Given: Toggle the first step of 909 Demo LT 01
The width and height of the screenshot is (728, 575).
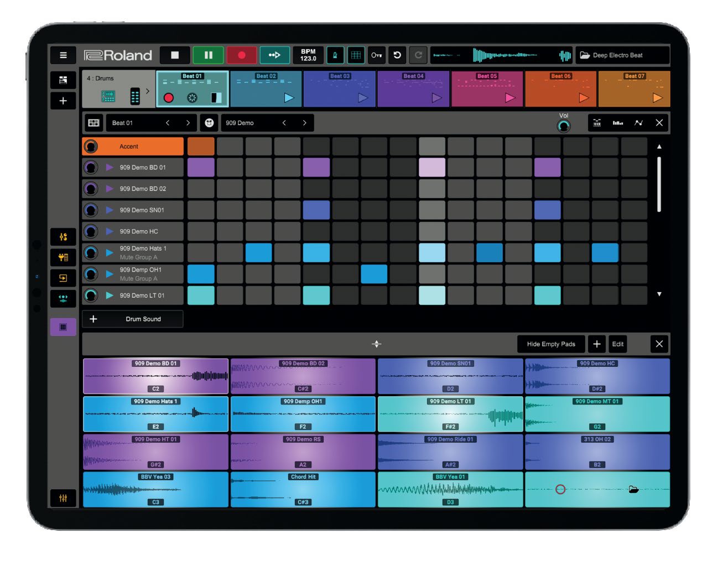Looking at the screenshot, I should (x=201, y=296).
